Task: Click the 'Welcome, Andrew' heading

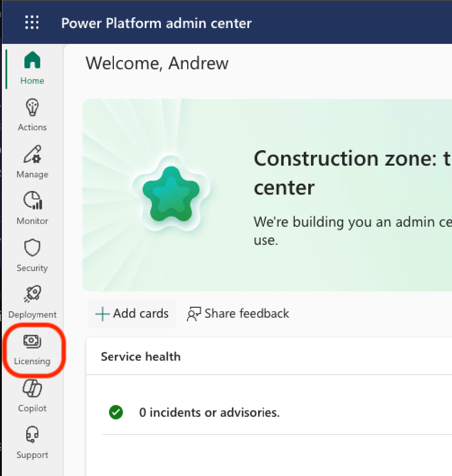Action: pos(157,63)
